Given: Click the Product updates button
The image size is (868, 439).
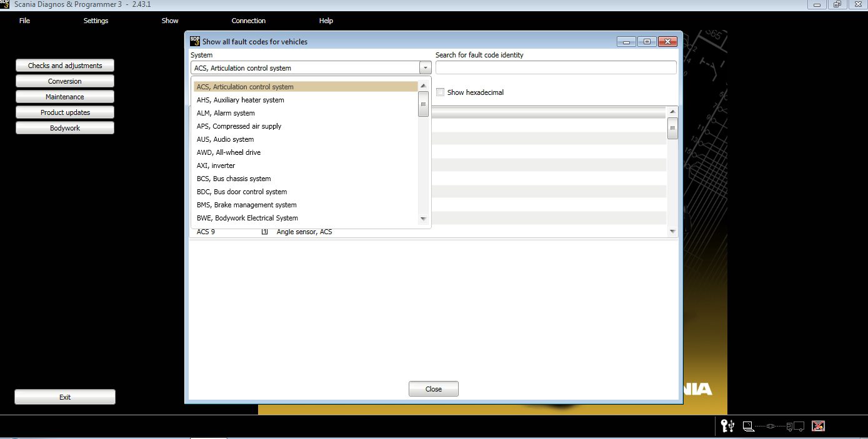Looking at the screenshot, I should coord(65,112).
